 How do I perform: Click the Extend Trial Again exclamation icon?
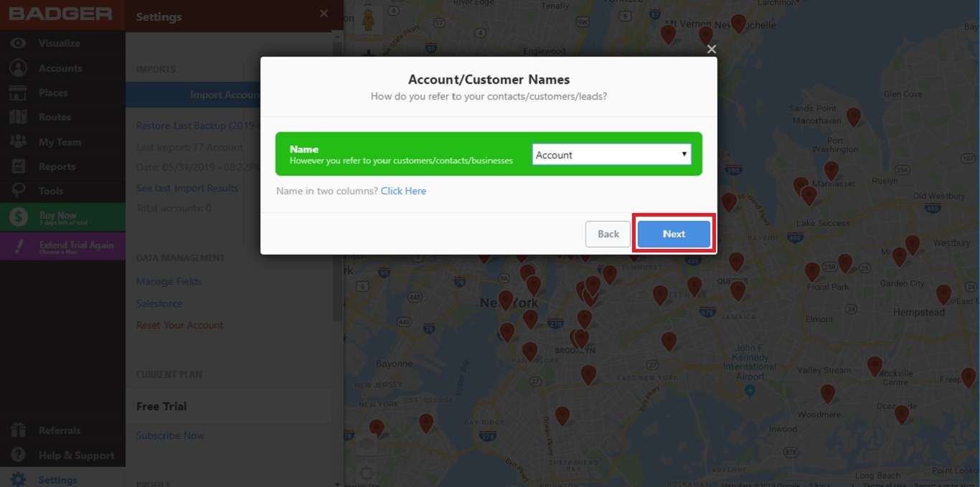tap(19, 247)
